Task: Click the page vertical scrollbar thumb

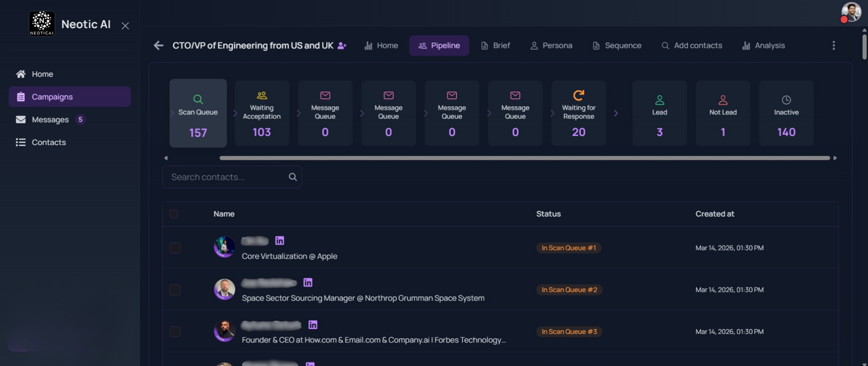Action: 864,46
